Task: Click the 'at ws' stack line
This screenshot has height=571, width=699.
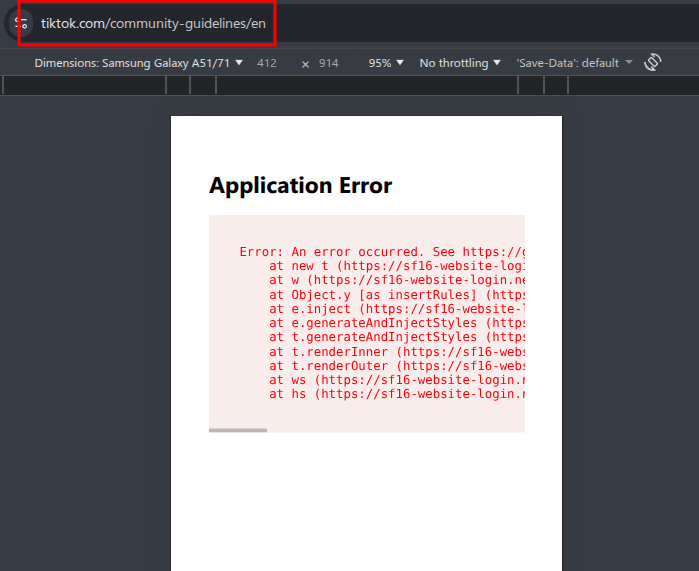Action: tap(397, 380)
